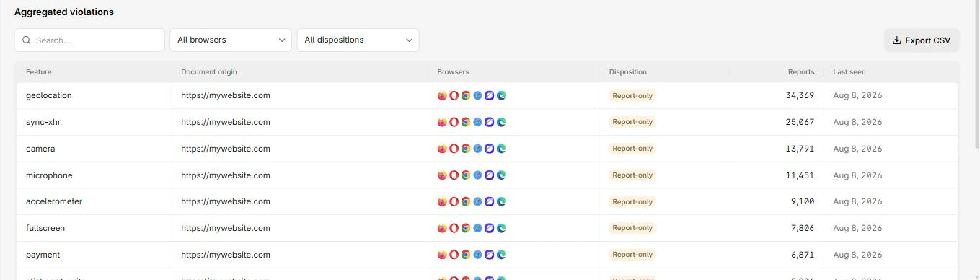Export violations using Export CSV button
Screen dimensions: 980x280
tap(922, 40)
